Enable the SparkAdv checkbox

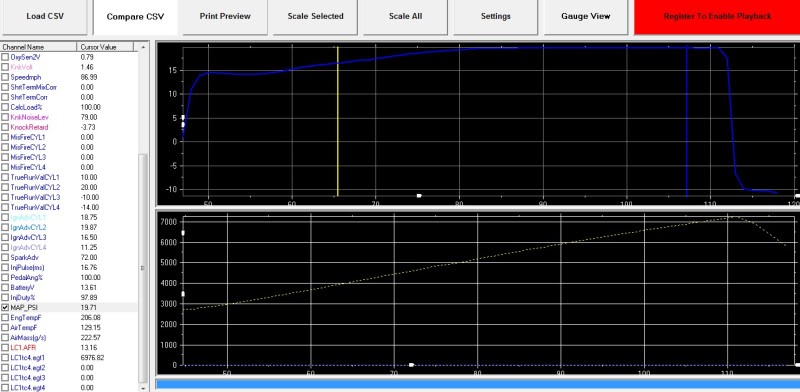click(5, 257)
